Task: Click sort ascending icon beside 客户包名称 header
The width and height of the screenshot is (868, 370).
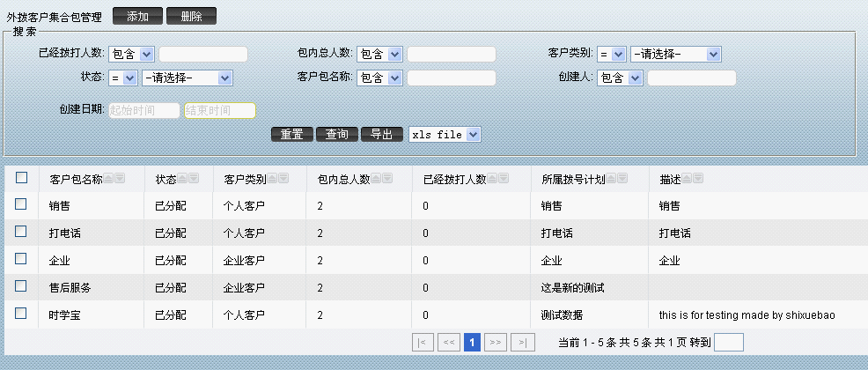Action: pyautogui.click(x=109, y=178)
